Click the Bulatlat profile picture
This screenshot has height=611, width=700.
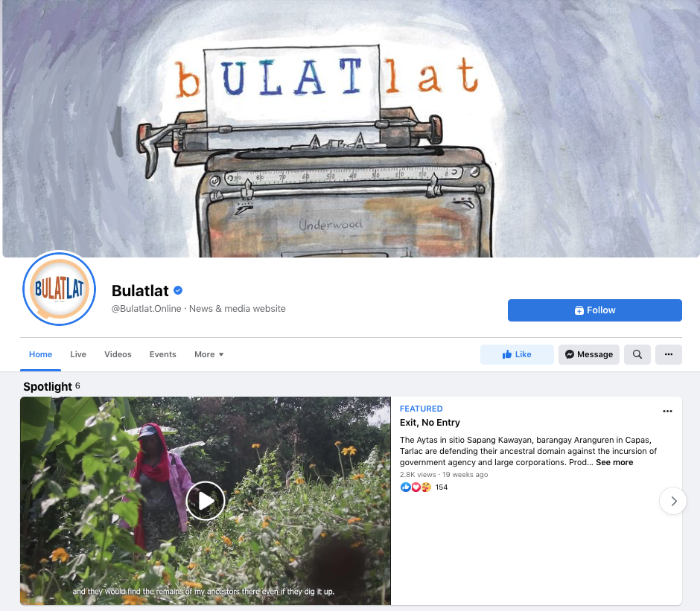(60, 288)
